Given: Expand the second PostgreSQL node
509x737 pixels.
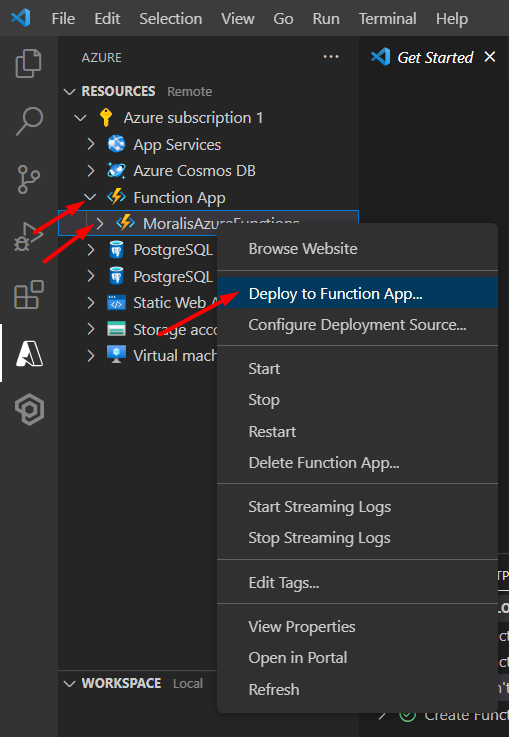Looking at the screenshot, I should coord(91,276).
